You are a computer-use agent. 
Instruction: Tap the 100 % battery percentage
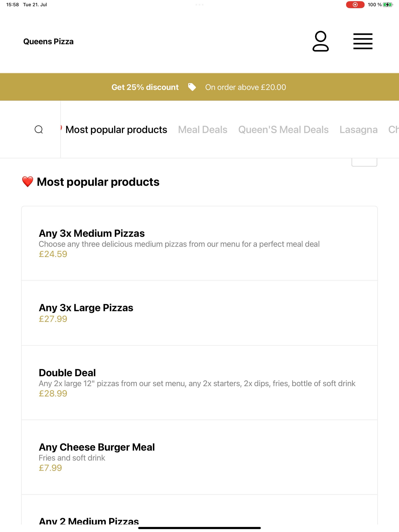click(374, 4)
